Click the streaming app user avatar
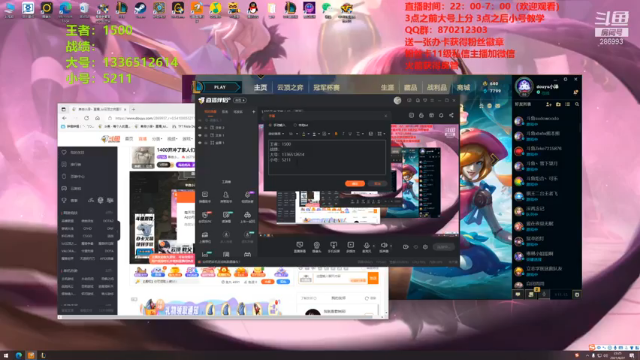The image size is (640, 360). click(397, 100)
